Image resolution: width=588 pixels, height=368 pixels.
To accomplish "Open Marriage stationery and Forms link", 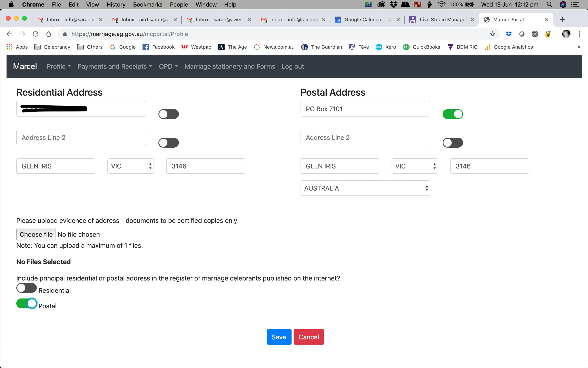I will point(230,66).
